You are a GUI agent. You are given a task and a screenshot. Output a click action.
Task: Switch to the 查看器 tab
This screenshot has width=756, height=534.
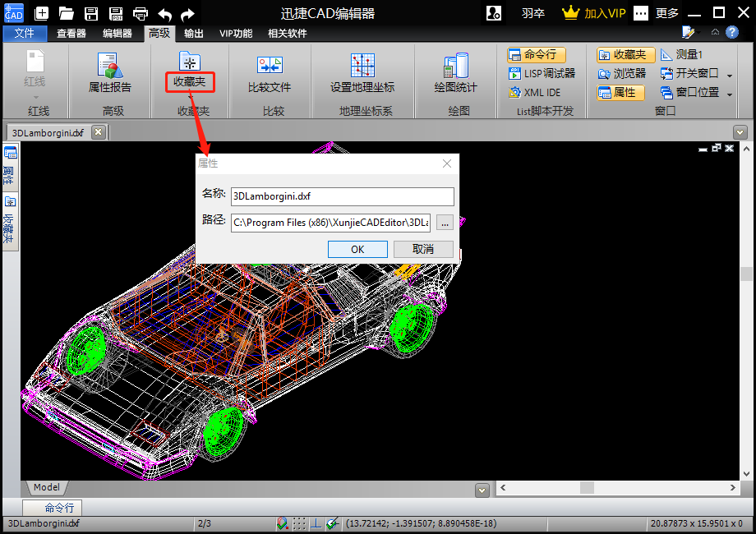pyautogui.click(x=71, y=33)
